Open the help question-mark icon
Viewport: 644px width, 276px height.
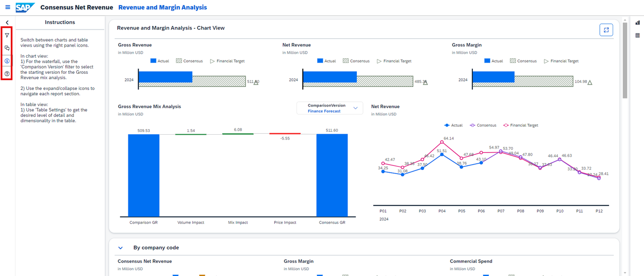click(7, 74)
